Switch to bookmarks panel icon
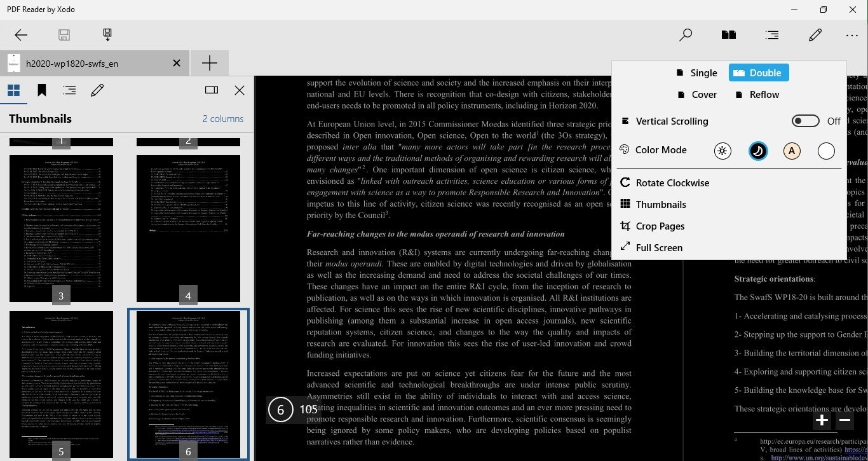The width and height of the screenshot is (868, 461). pos(42,90)
